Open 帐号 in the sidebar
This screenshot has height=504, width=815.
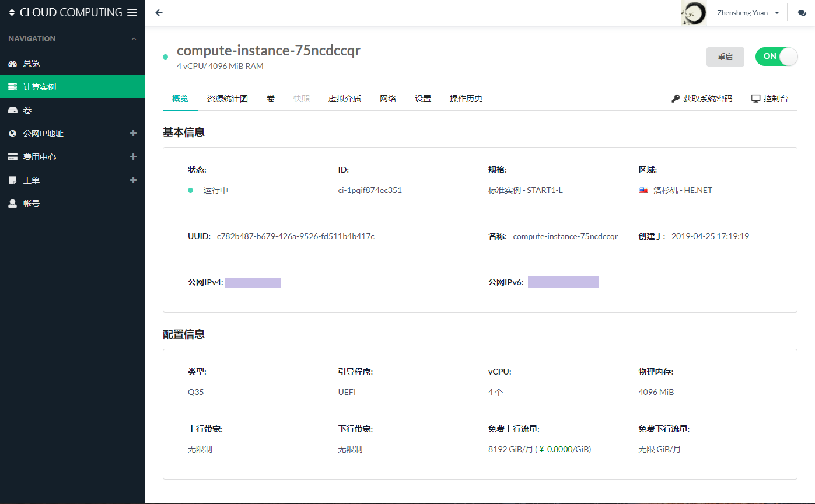click(72, 204)
